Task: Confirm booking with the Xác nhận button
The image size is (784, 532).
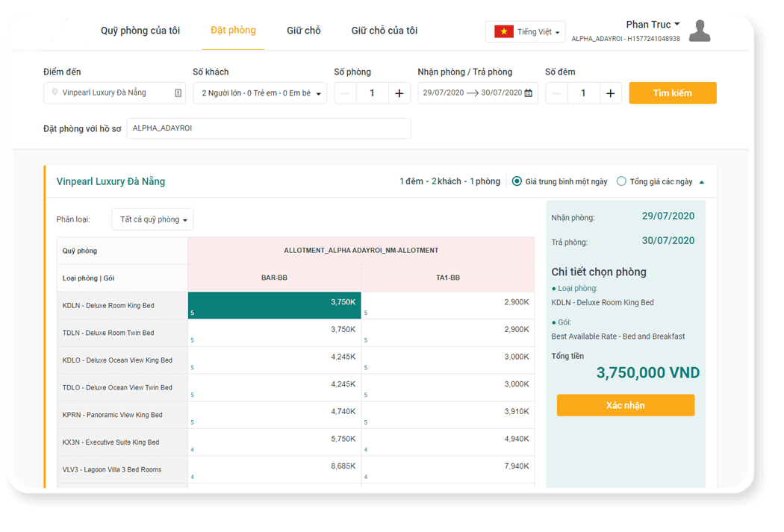Action: tap(625, 405)
